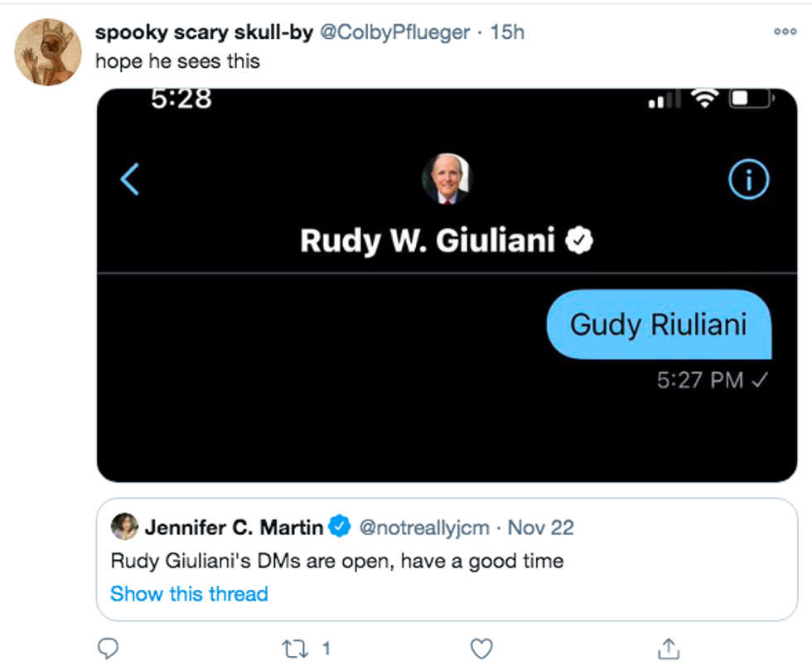Click the verified badge beside Jennifer C. Martin
812x671 pixels.
point(341,527)
